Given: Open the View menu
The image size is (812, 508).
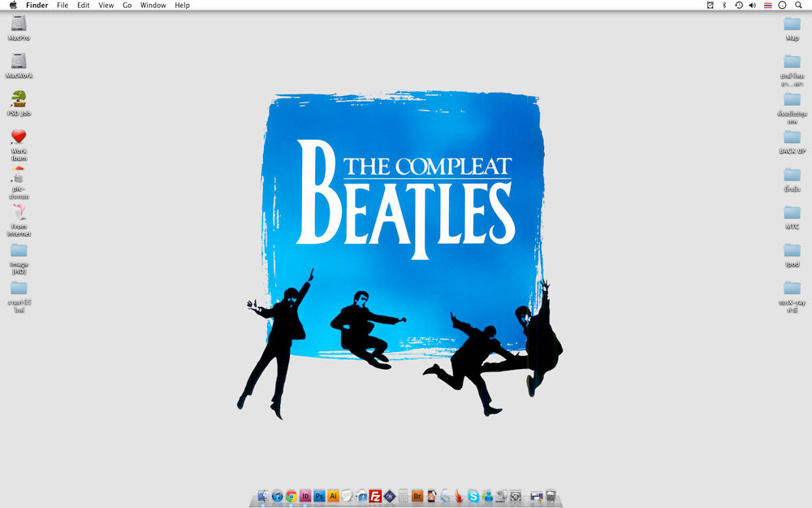Looking at the screenshot, I should (106, 5).
